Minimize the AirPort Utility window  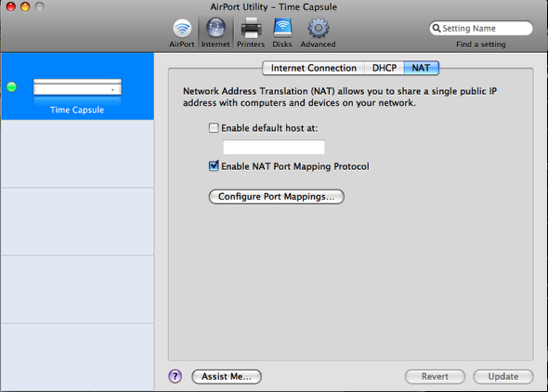25,7
